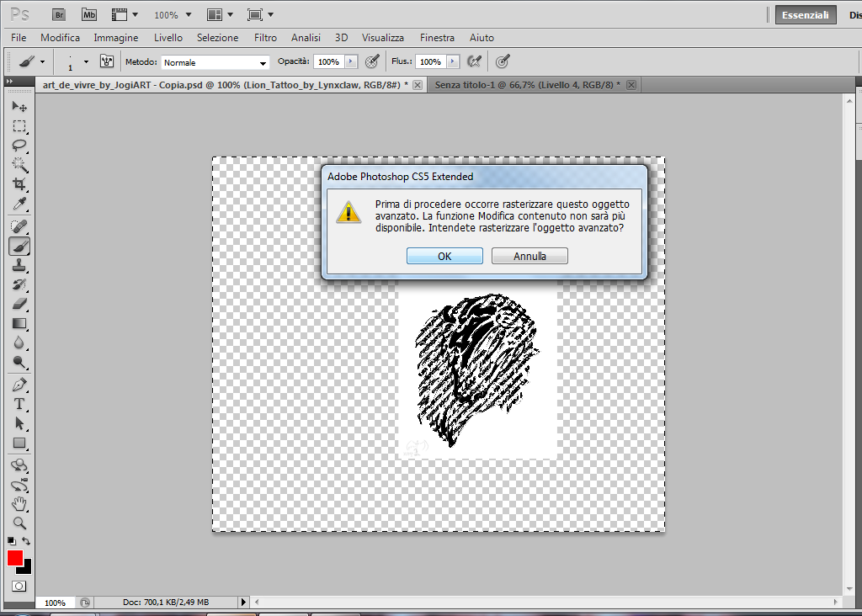Select the Eraser tool
Screen dimensions: 862x616
(19, 304)
